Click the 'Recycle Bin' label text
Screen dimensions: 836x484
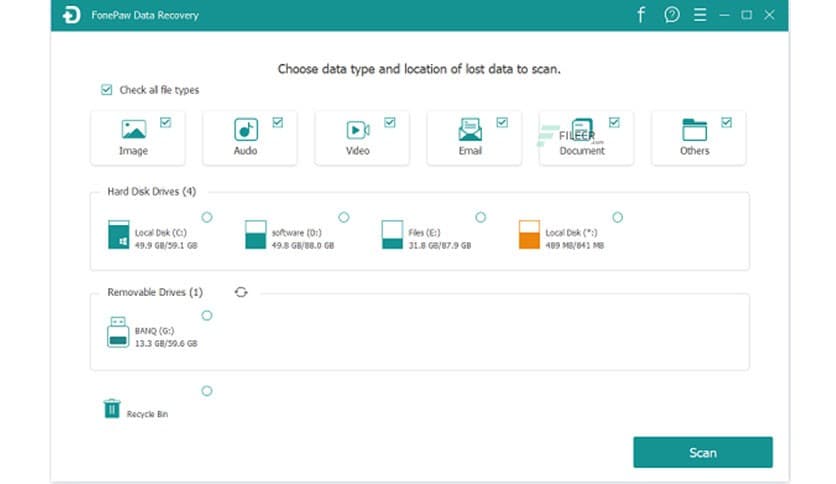pos(147,414)
